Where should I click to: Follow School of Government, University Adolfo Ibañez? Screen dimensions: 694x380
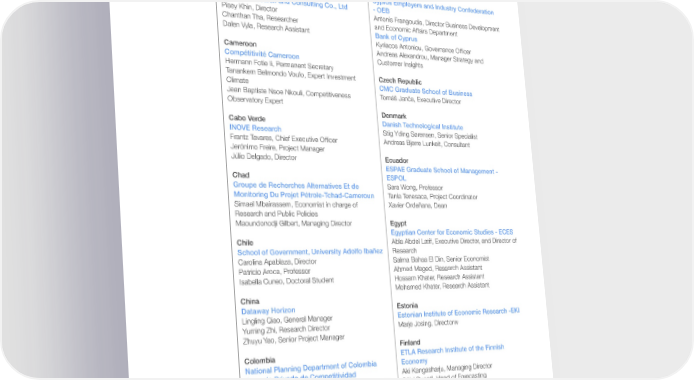pyautogui.click(x=310, y=252)
